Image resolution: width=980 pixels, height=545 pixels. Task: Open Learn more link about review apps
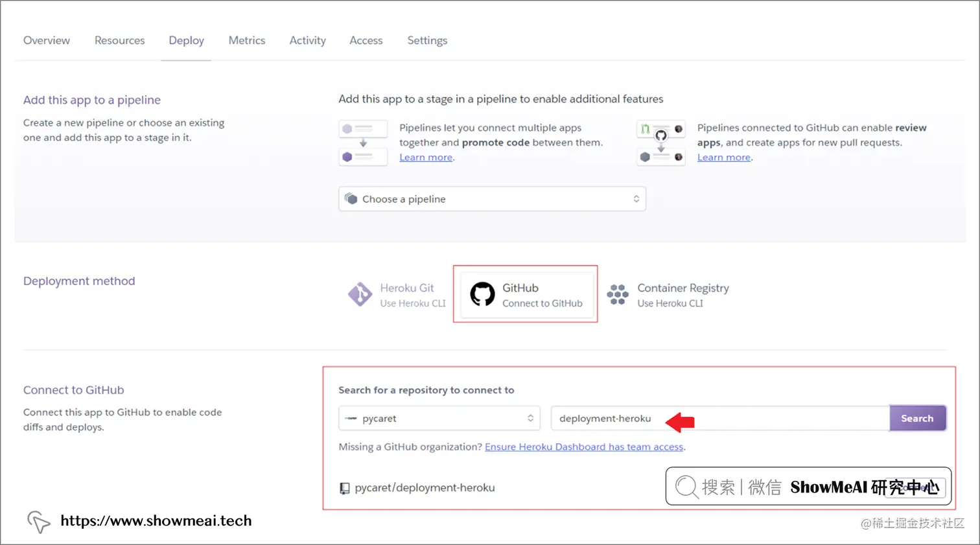point(724,157)
